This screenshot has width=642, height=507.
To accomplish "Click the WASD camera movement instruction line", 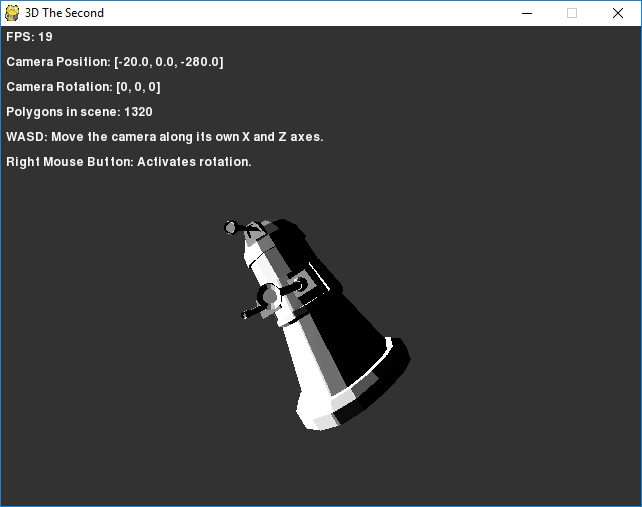I will (165, 137).
